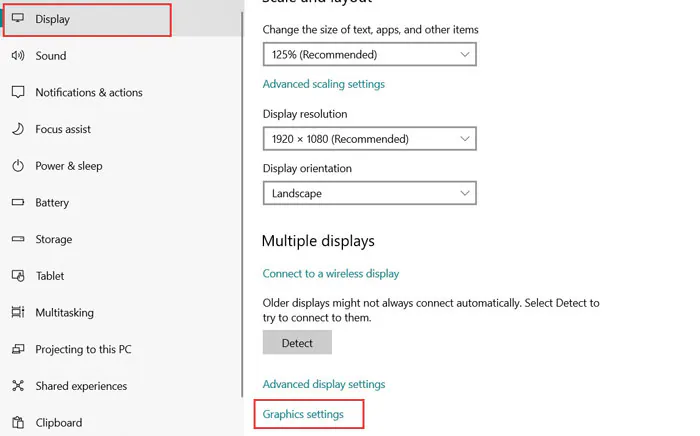Open Graphics settings link
The width and height of the screenshot is (700, 436).
[x=303, y=414]
